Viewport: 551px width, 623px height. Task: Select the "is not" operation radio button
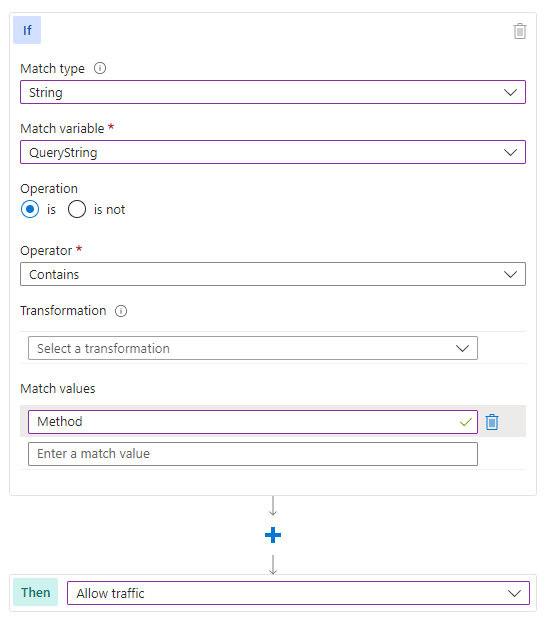[77, 209]
